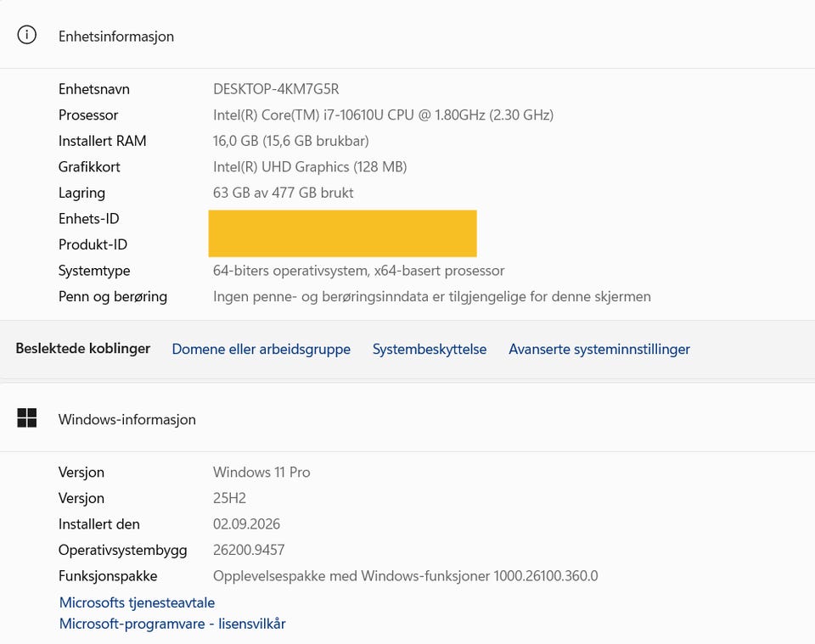Click the Grafikkort label
The width and height of the screenshot is (815, 644).
coord(89,166)
